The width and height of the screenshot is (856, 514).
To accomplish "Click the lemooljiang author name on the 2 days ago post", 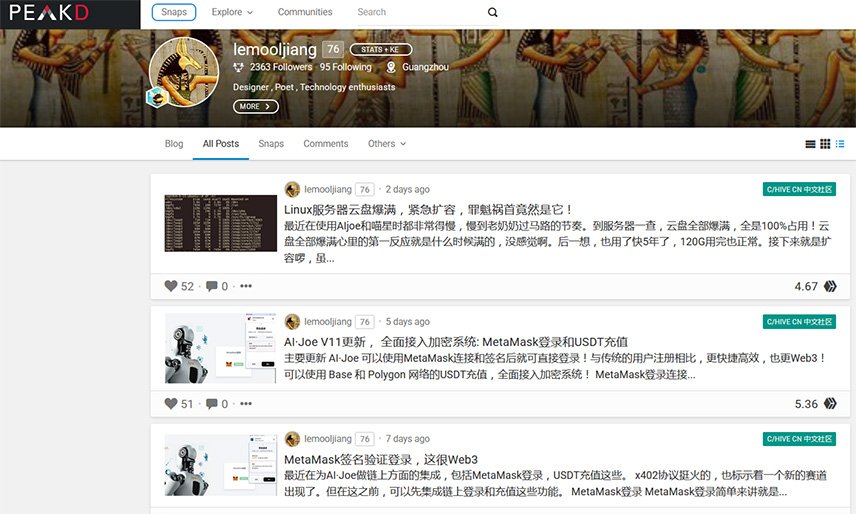I will (x=328, y=189).
